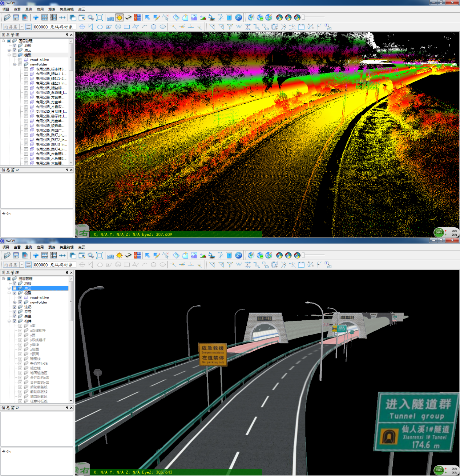Expand the newFolder node in lower window tree
This screenshot has width=460, height=476.
pos(15,302)
